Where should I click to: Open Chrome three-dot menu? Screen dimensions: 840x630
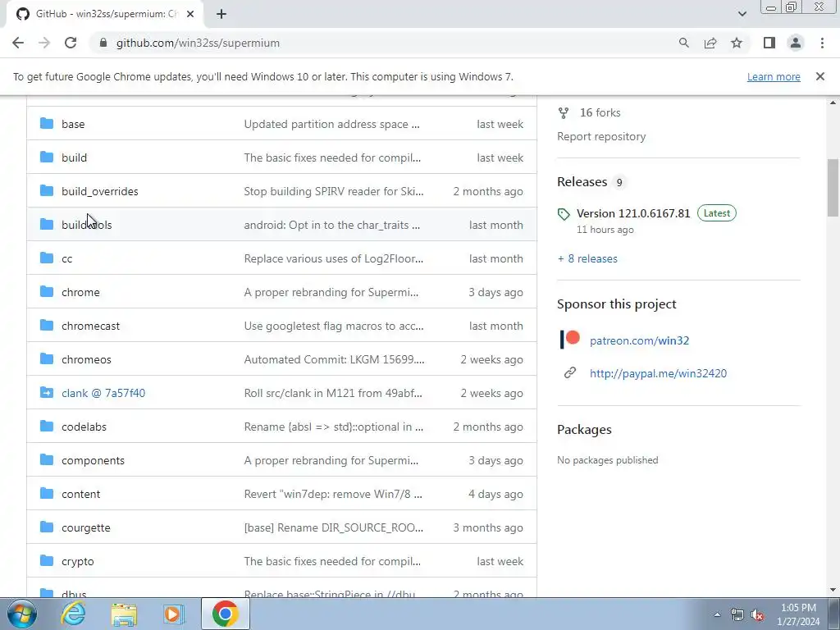coord(822,43)
